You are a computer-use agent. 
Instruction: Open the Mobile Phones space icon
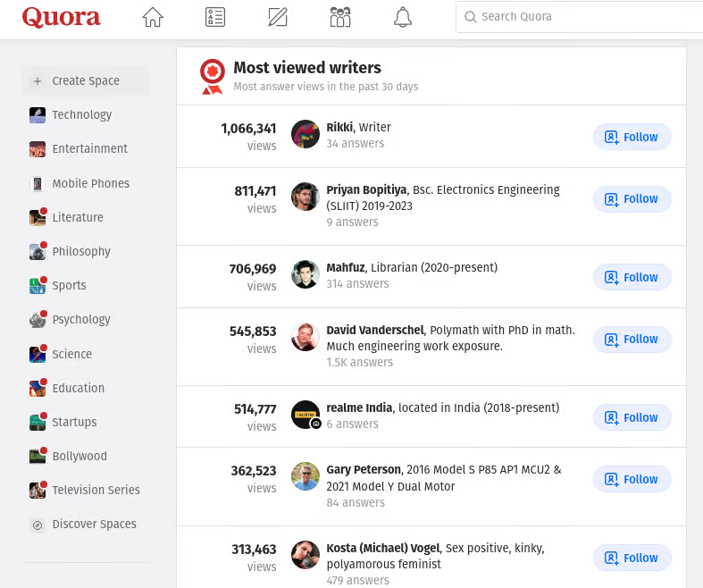click(x=38, y=184)
